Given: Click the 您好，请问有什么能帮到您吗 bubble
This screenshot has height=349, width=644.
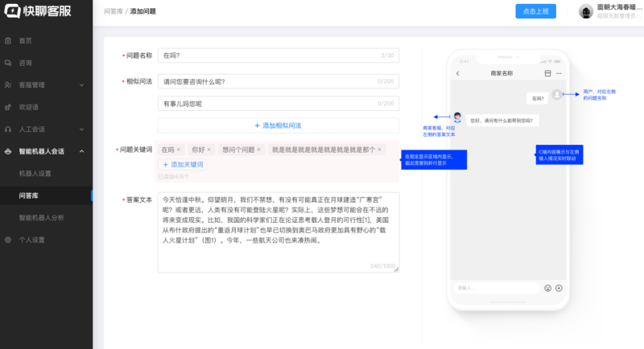Looking at the screenshot, I should point(502,121).
